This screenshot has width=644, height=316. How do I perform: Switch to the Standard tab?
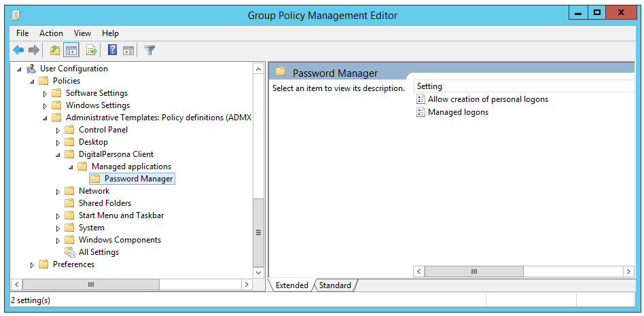(335, 285)
